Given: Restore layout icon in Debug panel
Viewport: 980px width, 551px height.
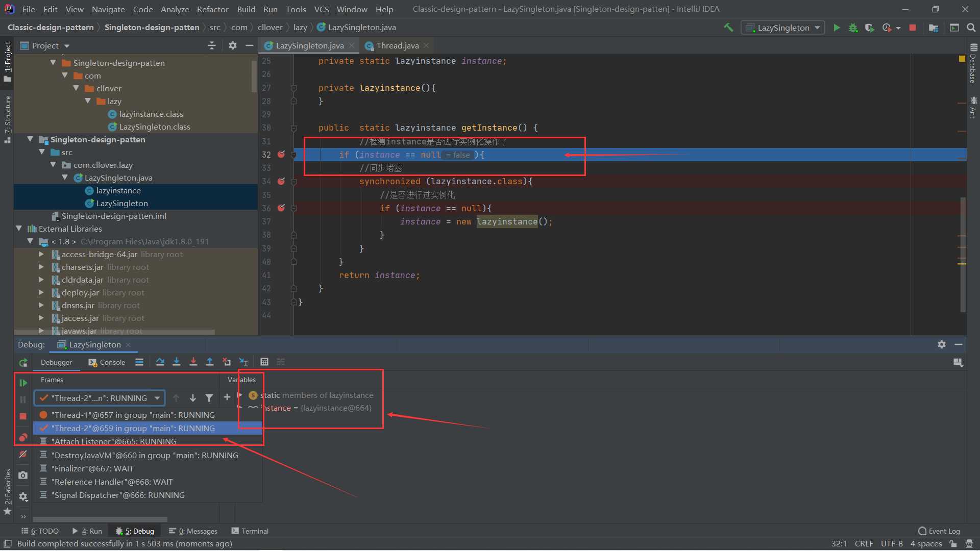Looking at the screenshot, I should 958,363.
